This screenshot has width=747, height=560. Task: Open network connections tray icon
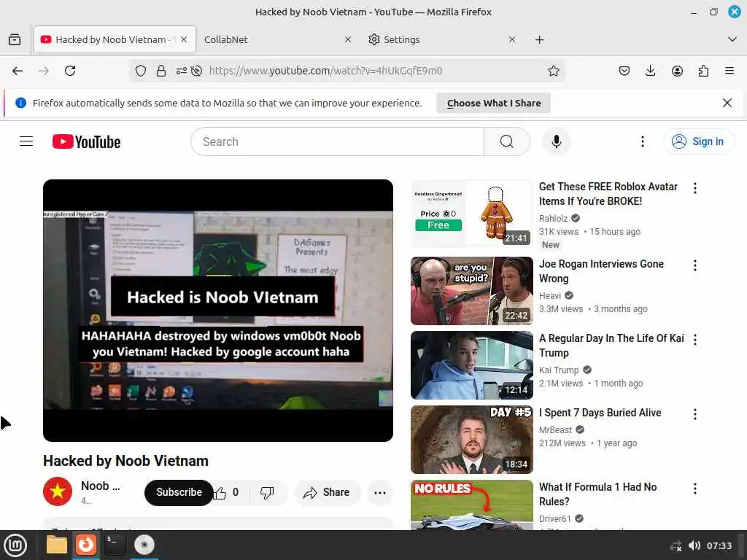pyautogui.click(x=676, y=545)
